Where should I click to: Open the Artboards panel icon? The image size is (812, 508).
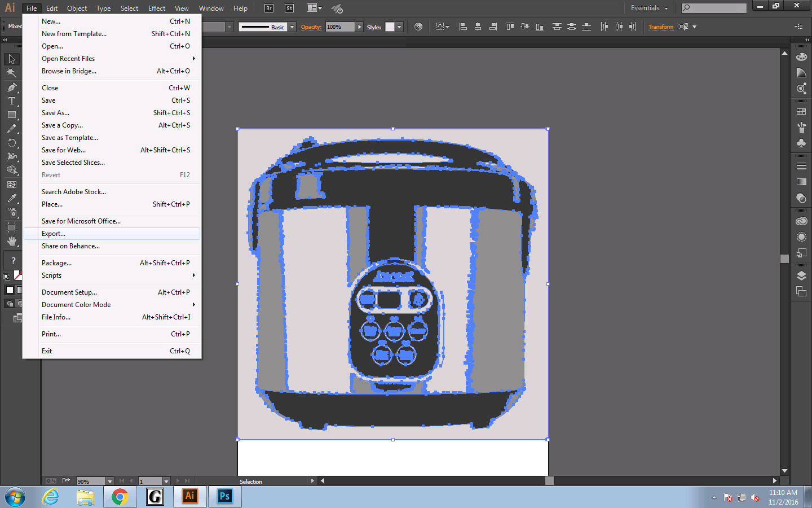(801, 291)
